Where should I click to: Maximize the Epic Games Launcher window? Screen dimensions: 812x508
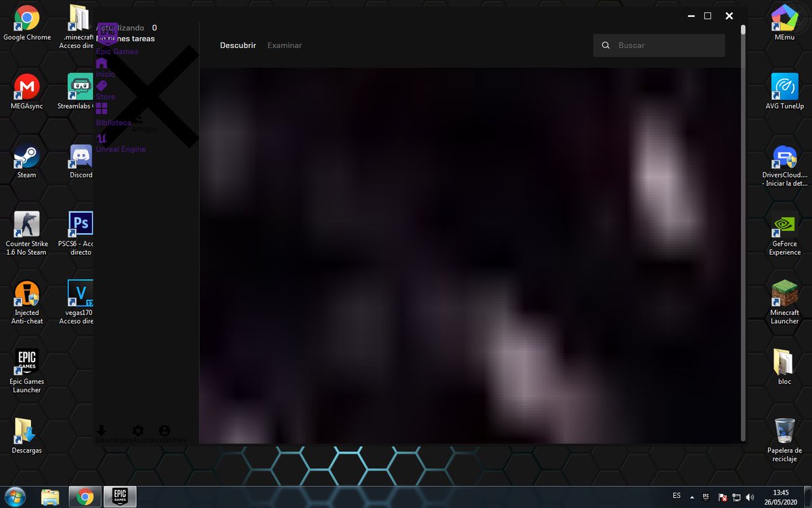[708, 16]
